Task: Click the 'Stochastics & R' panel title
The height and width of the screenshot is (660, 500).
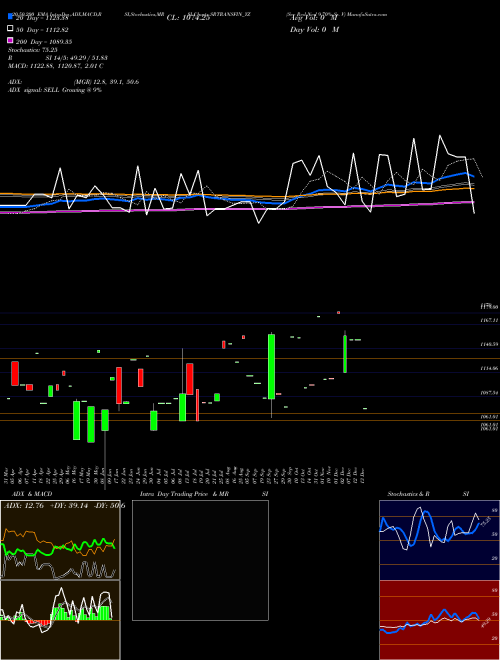Action: pos(408,494)
